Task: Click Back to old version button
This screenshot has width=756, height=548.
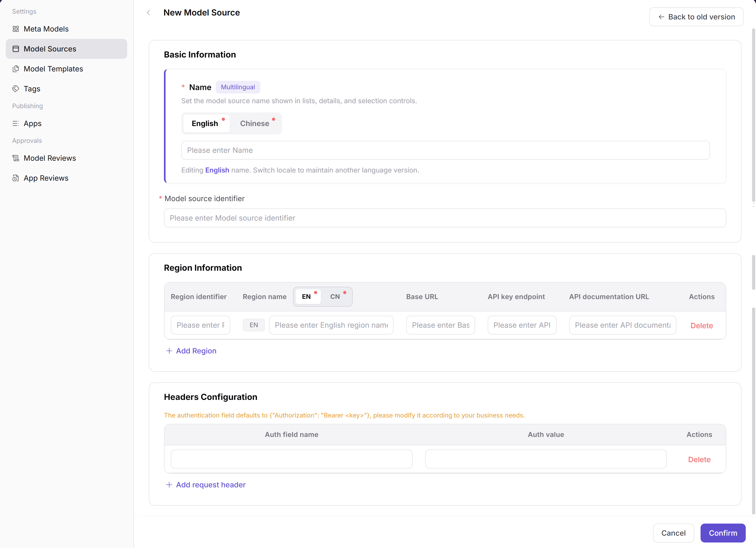Action: tap(696, 17)
